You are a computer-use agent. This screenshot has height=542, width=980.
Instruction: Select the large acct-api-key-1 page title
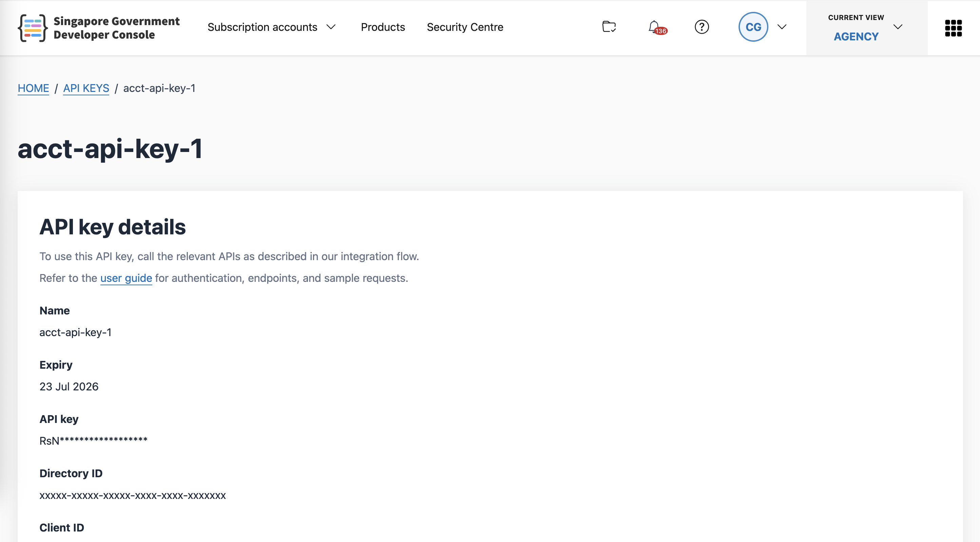click(x=110, y=149)
